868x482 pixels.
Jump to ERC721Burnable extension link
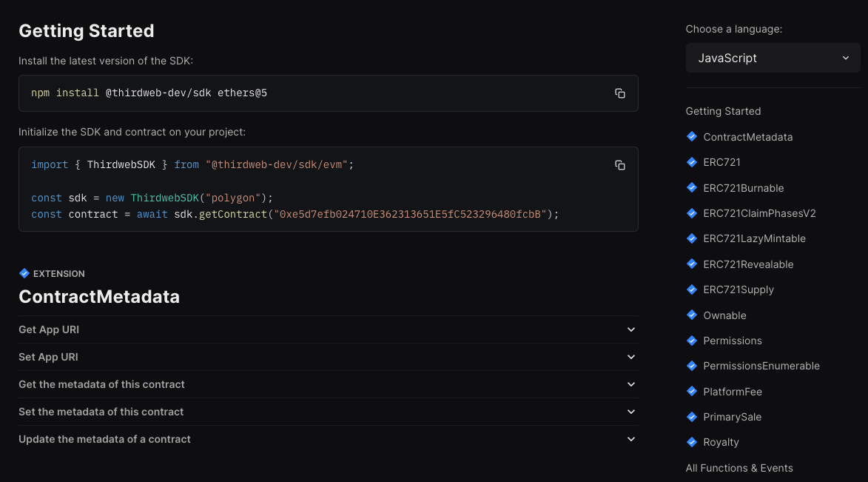744,188
